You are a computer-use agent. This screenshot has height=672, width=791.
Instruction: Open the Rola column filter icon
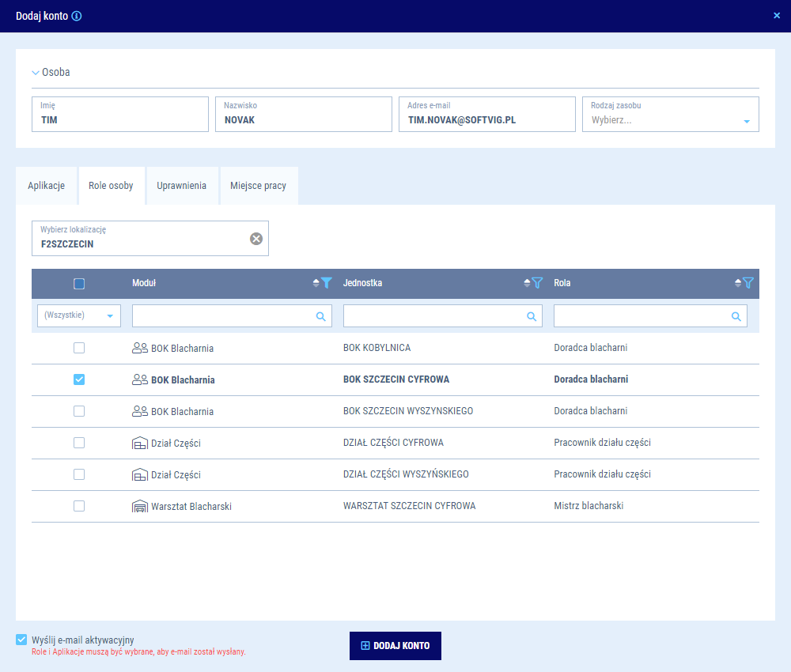pyautogui.click(x=748, y=283)
